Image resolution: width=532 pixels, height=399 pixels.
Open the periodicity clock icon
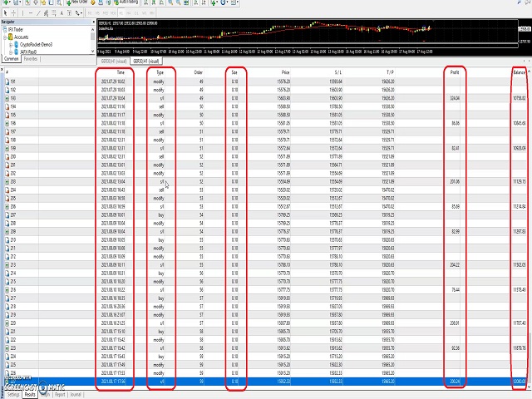pos(224,2)
